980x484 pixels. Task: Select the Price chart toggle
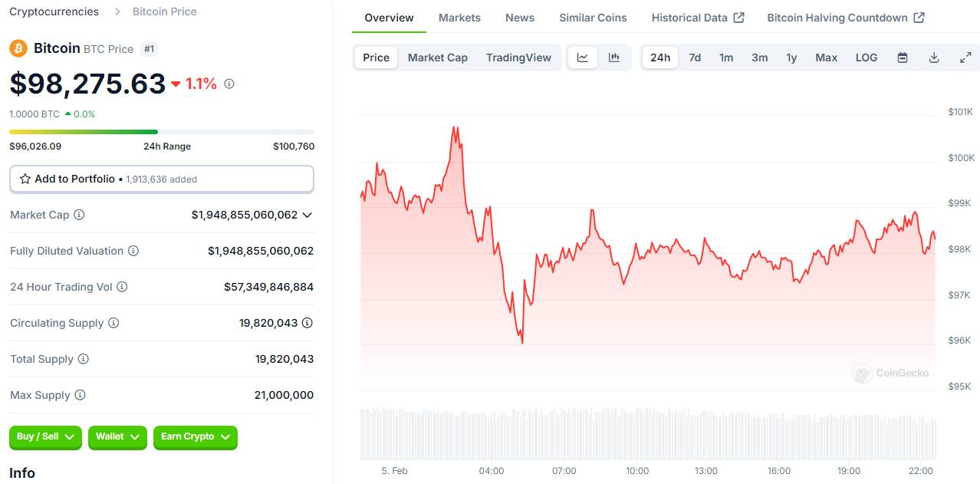pyautogui.click(x=377, y=58)
